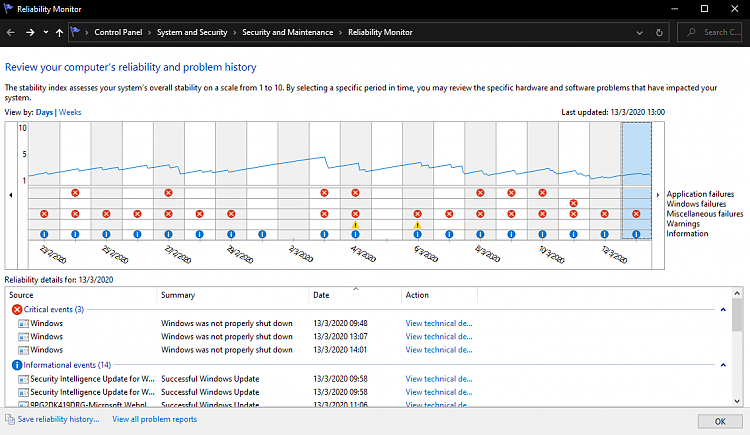Viewport: 750px width, 435px height.
Task: Switch view to Days
Action: coord(44,112)
